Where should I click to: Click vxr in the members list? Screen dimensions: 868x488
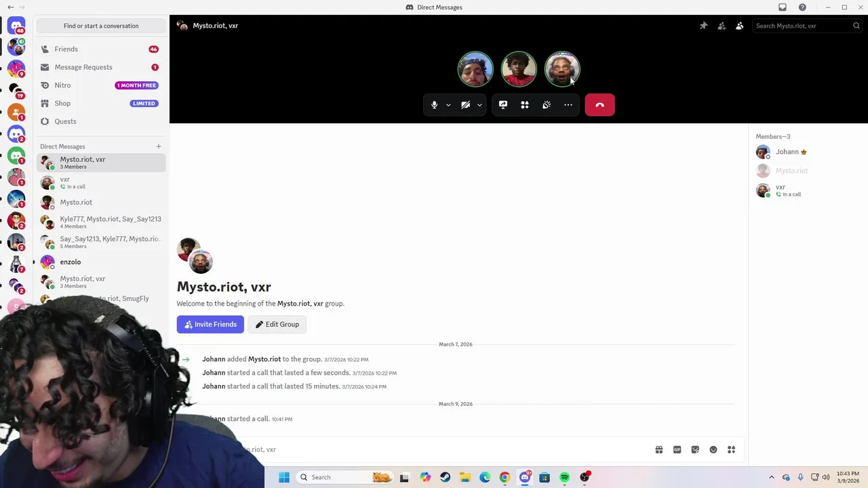click(x=807, y=190)
